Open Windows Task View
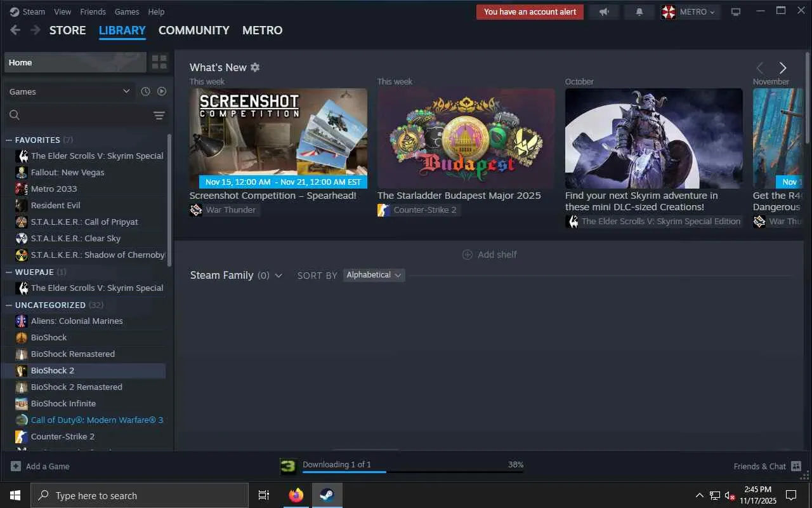812x508 pixels. 264,495
